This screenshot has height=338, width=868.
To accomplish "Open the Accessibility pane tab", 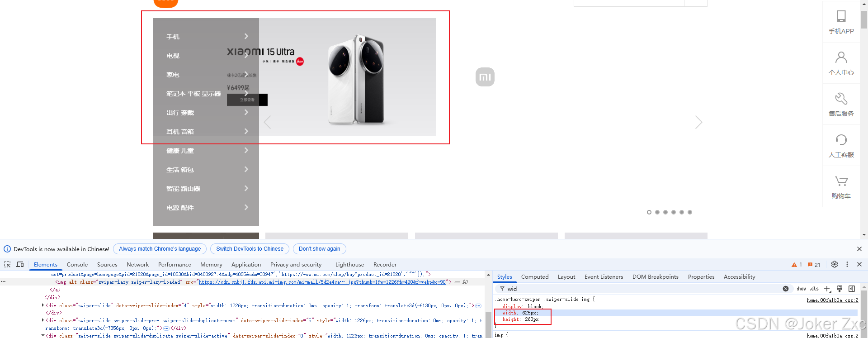I will (739, 277).
